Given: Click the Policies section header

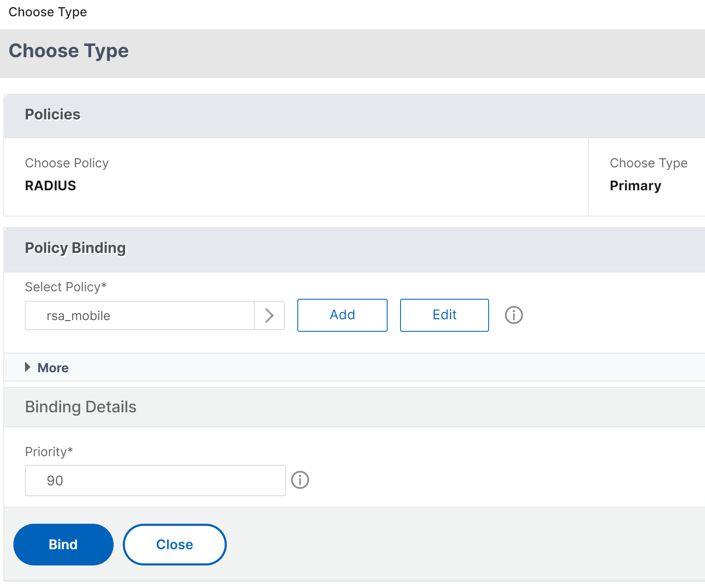Looking at the screenshot, I should (354, 116).
